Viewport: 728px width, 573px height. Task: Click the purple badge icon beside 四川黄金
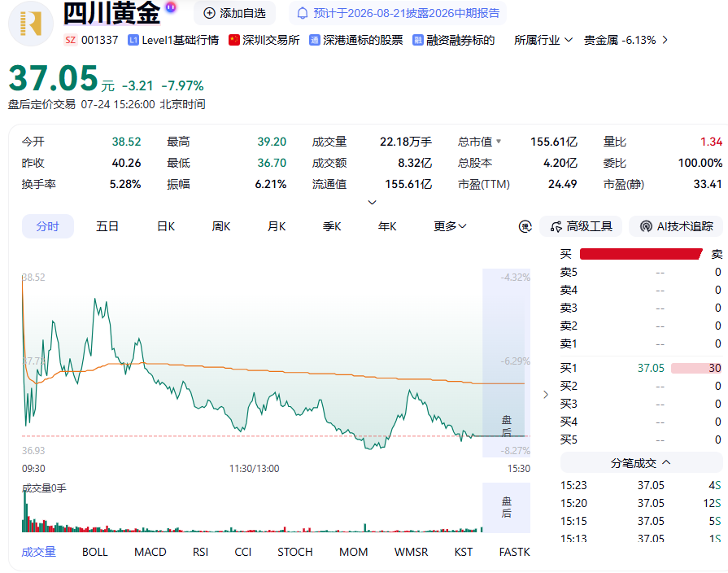click(x=171, y=7)
